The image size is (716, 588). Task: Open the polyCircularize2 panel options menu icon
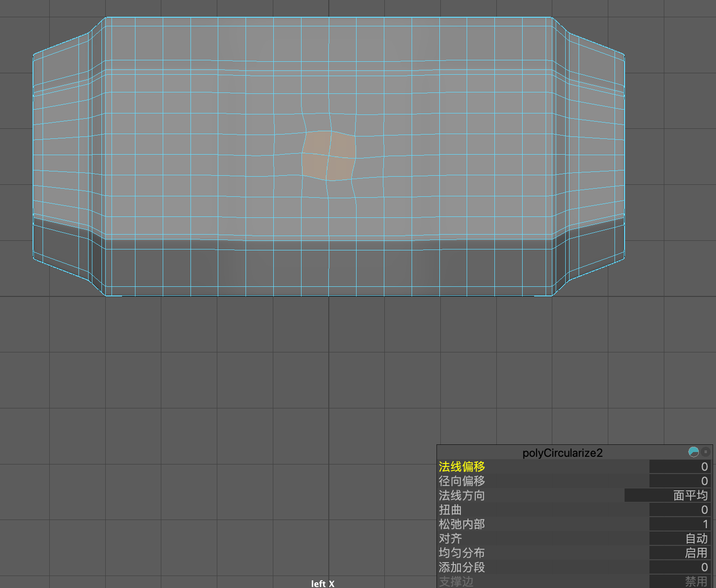[705, 452]
